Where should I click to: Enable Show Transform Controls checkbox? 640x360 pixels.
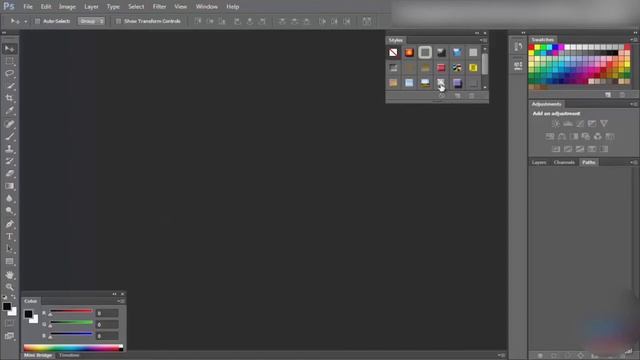118,21
